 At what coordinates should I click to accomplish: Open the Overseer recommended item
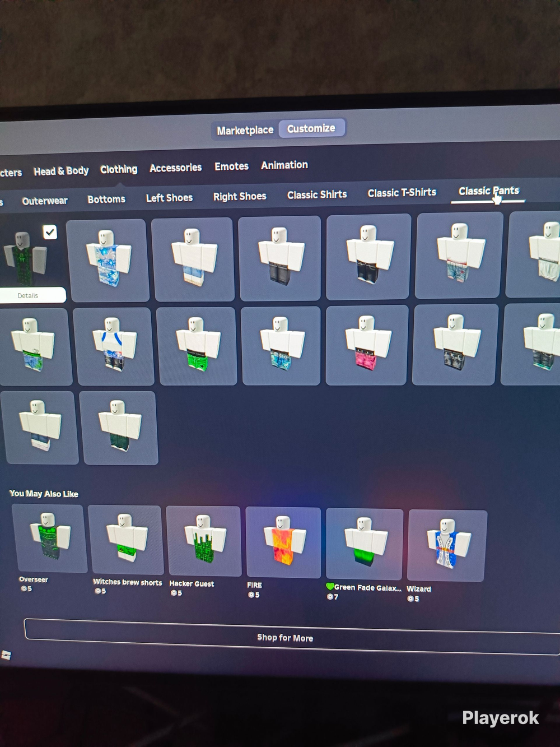point(49,538)
